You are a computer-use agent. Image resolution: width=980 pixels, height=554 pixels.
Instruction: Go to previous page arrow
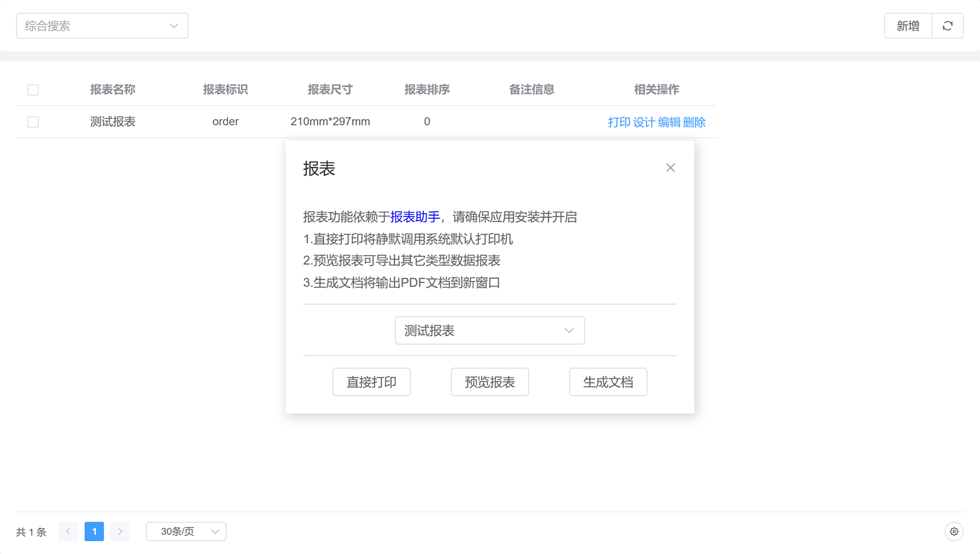pyautogui.click(x=69, y=531)
